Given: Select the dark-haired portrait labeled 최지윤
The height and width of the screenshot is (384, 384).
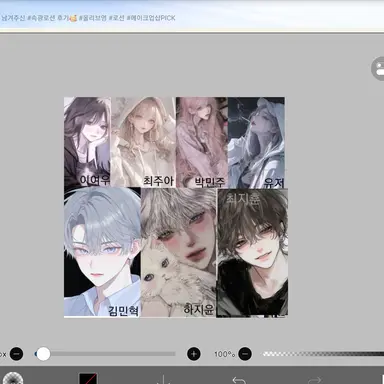Looking at the screenshot, I should pos(252,253).
